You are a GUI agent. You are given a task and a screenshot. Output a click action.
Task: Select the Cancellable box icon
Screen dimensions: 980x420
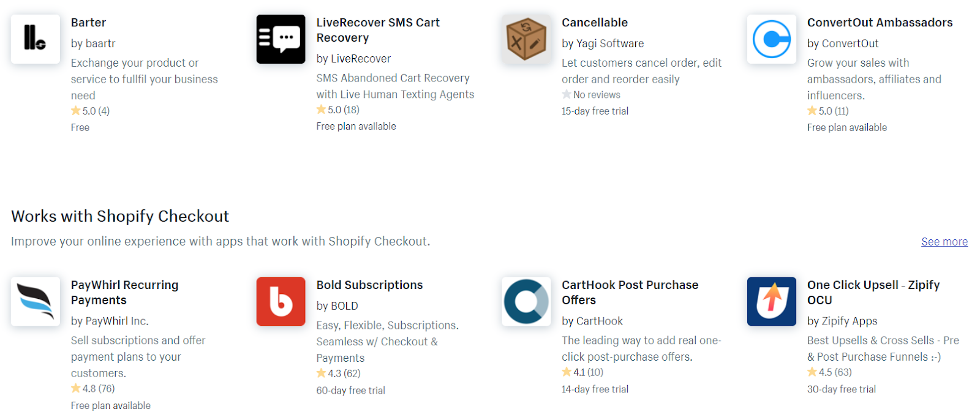click(526, 39)
